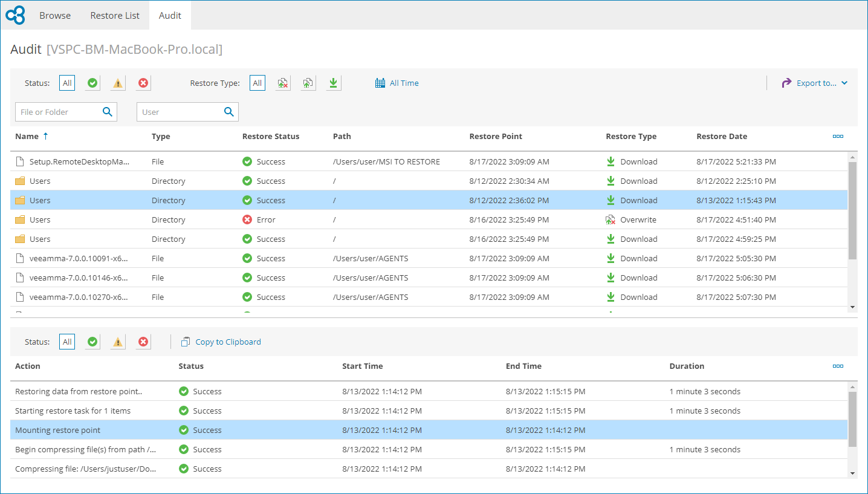Switch to the Browse tab
The image size is (868, 494).
pyautogui.click(x=55, y=15)
